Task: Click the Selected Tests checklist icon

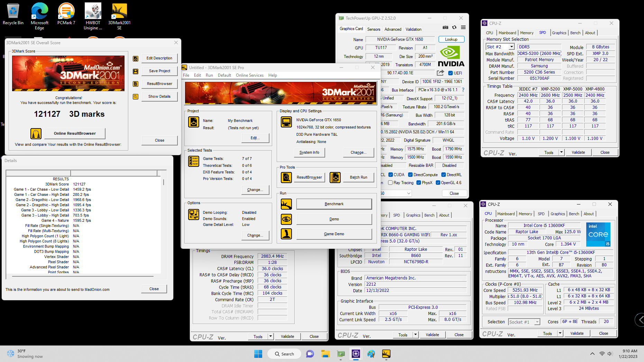Action: 194,161
